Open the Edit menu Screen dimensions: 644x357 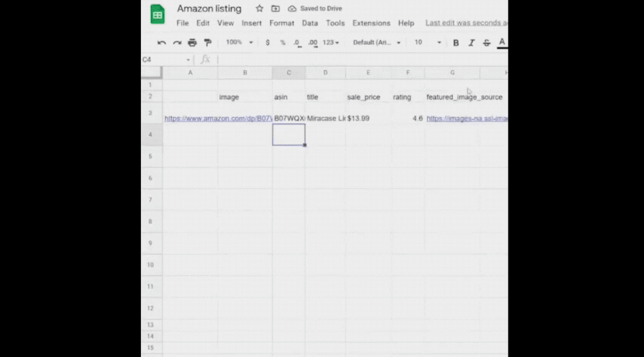point(203,23)
